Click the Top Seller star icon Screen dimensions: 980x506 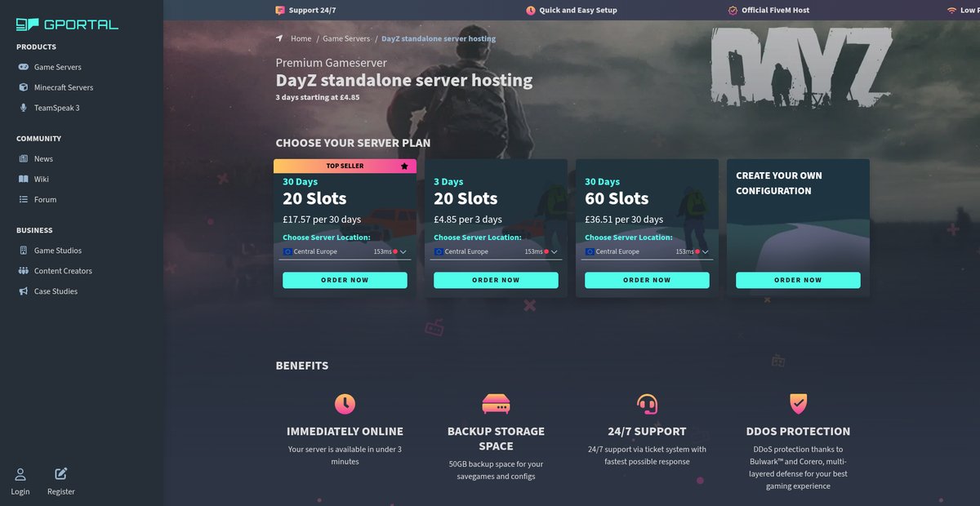click(x=404, y=166)
